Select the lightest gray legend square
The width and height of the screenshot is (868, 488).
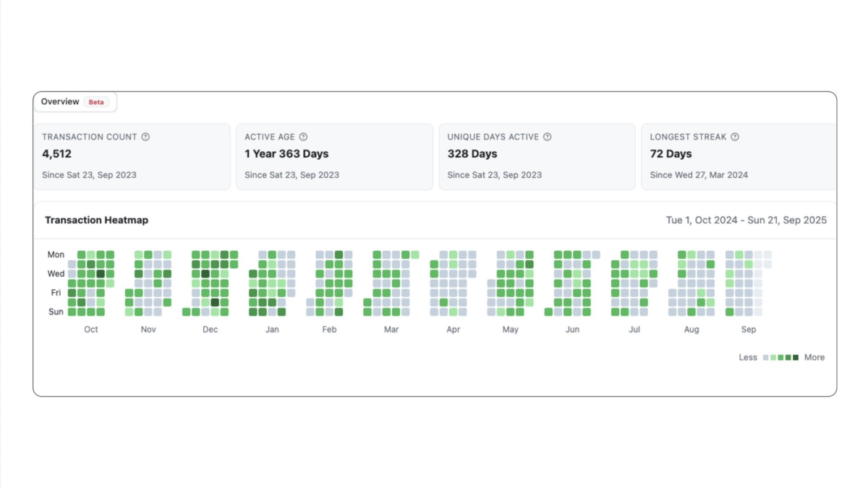point(766,357)
